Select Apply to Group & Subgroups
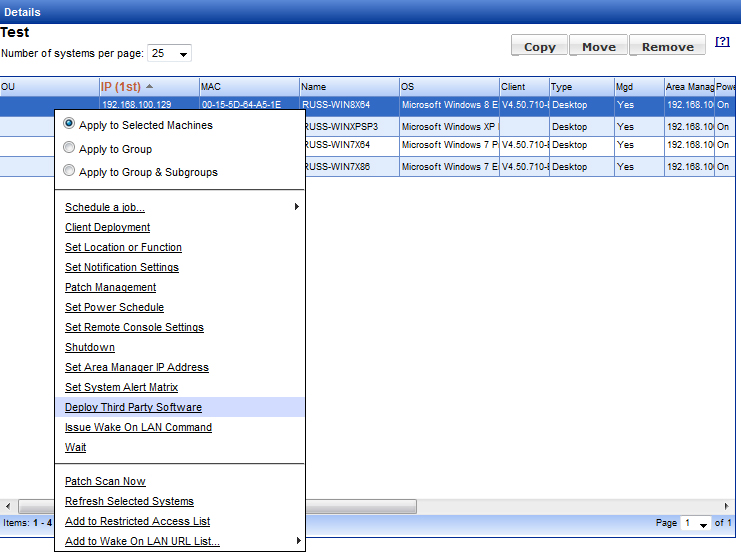Image resolution: width=741 pixels, height=556 pixels. point(69,171)
